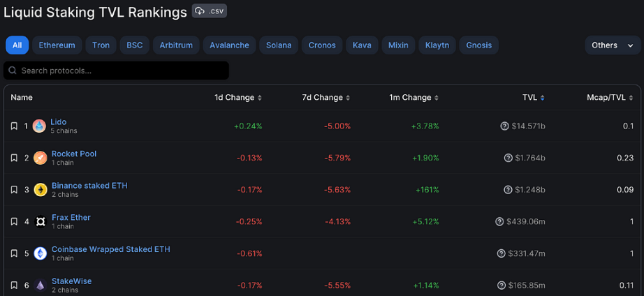Click the search magnifier icon
The image size is (644, 296).
13,71
